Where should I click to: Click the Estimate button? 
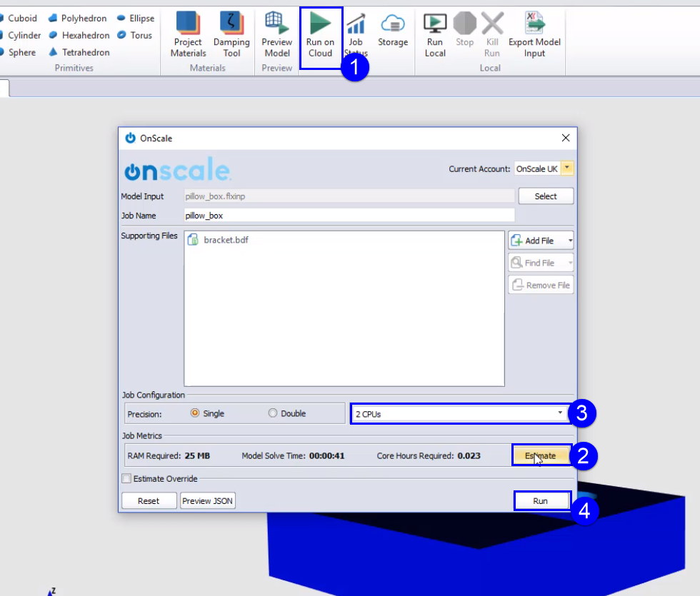(x=541, y=455)
